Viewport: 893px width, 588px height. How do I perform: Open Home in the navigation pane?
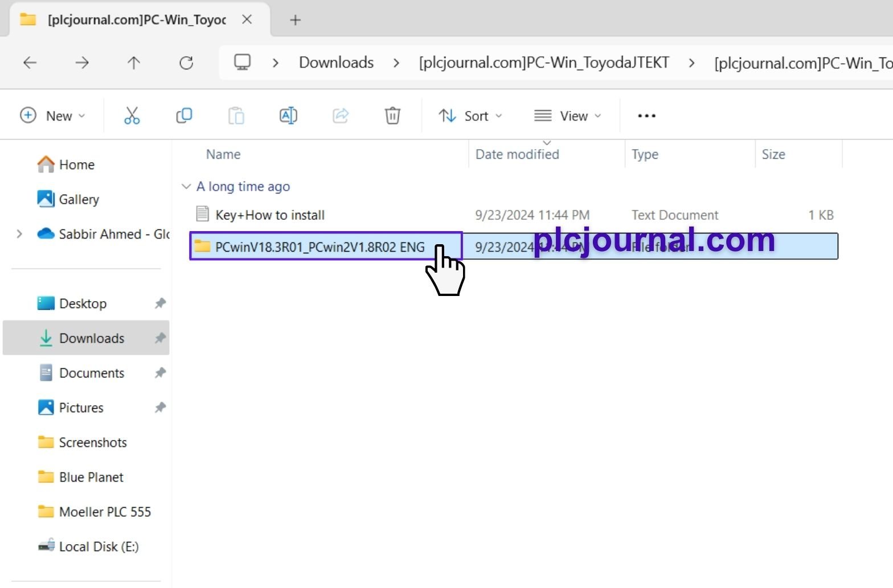click(x=66, y=165)
